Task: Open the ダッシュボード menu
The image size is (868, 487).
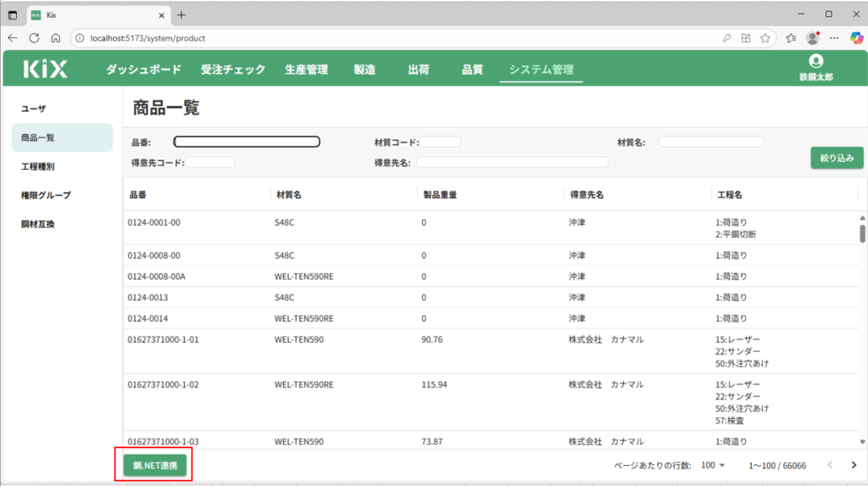Action: tap(143, 70)
